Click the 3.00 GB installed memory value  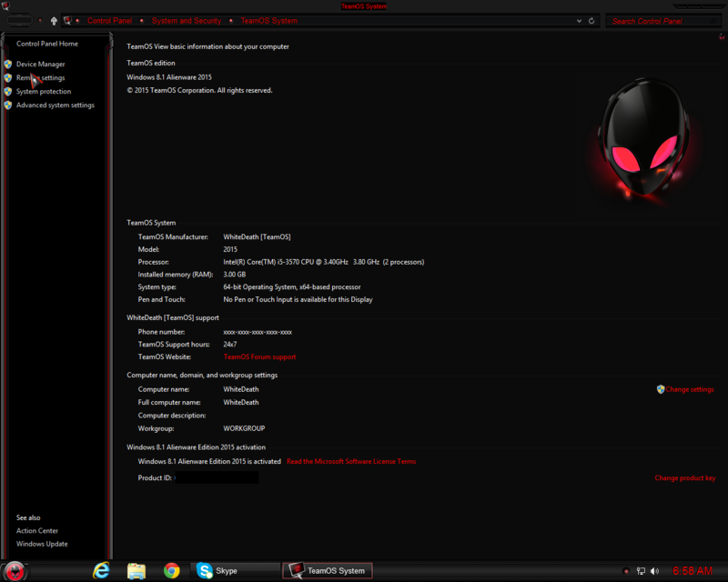(x=235, y=275)
